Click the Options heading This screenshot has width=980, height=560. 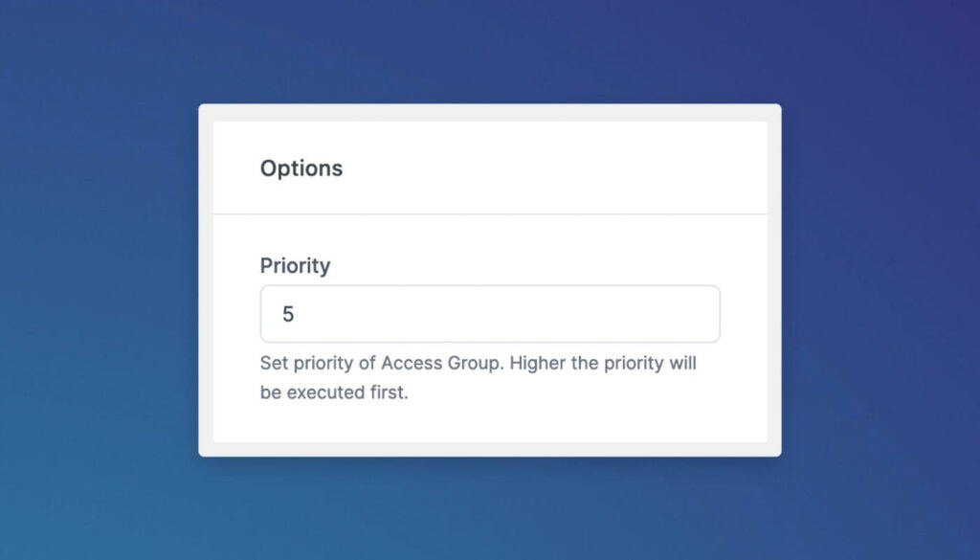pyautogui.click(x=301, y=168)
